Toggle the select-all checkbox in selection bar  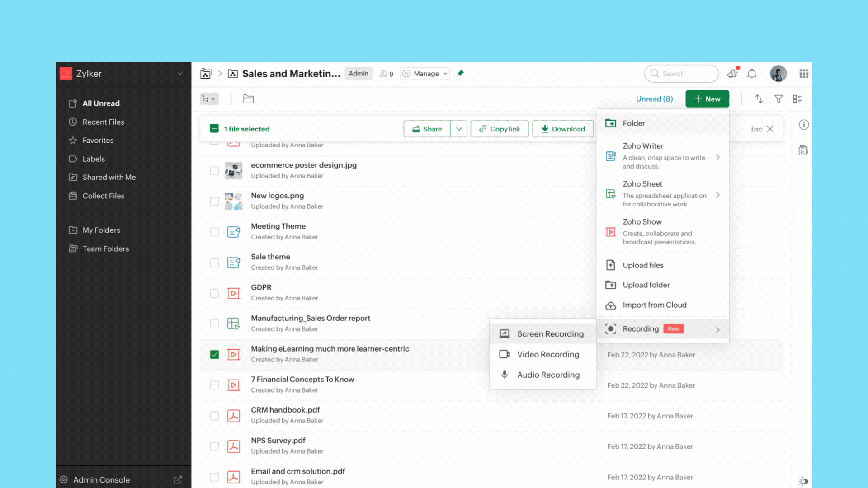coord(214,129)
